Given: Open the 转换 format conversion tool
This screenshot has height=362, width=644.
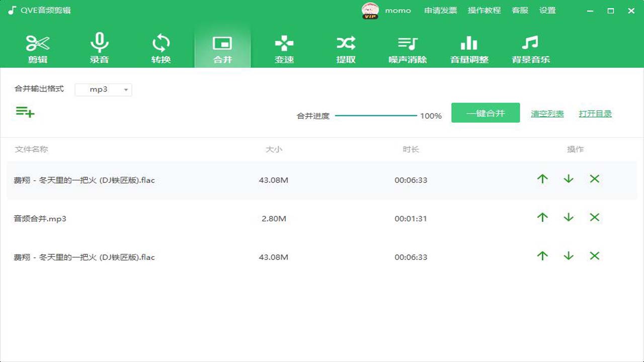Looking at the screenshot, I should point(161,49).
